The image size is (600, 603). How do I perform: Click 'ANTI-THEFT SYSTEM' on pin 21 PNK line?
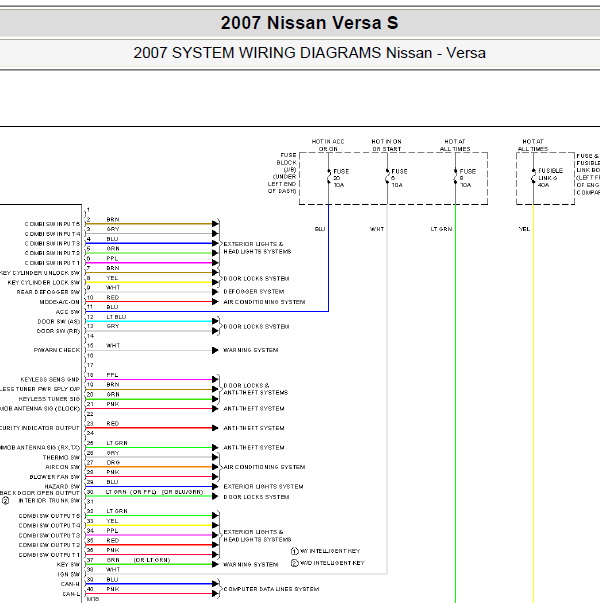254,408
